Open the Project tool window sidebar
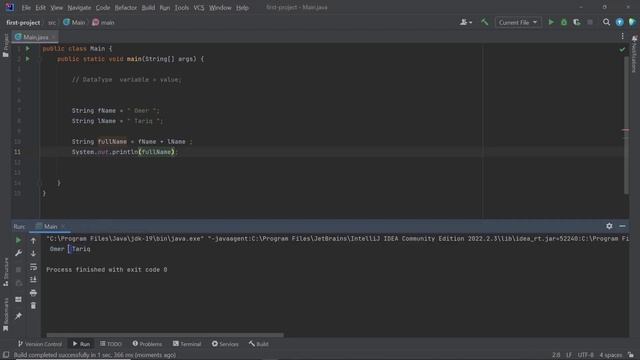640x360 pixels. [x=6, y=45]
